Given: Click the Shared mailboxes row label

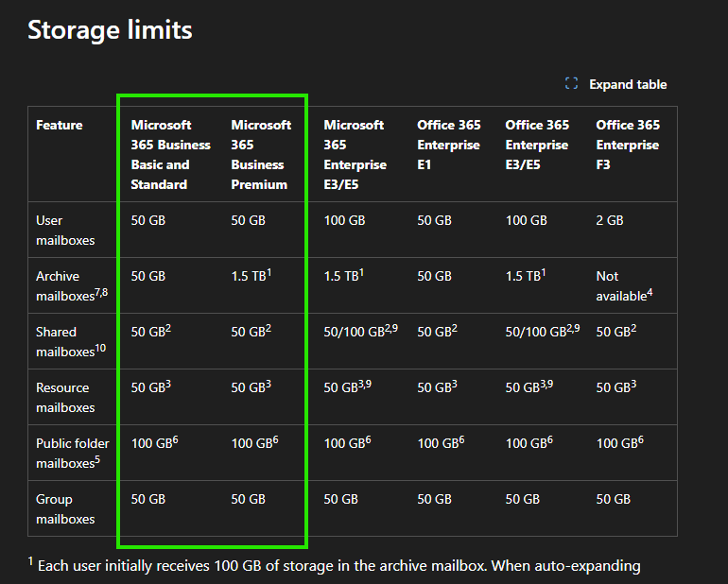Looking at the screenshot, I should click(71, 342).
